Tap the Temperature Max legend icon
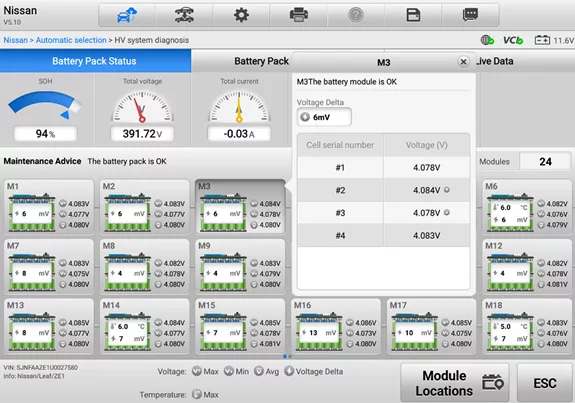 point(197,394)
